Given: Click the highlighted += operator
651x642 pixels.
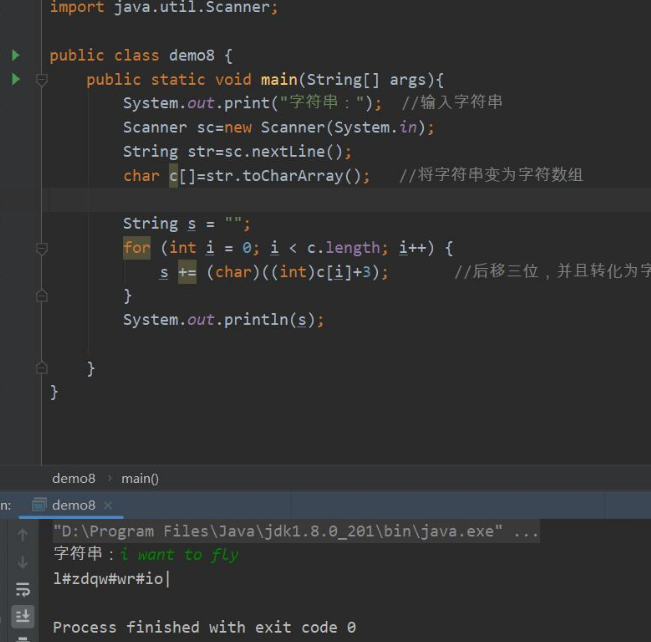Looking at the screenshot, I should tap(187, 272).
